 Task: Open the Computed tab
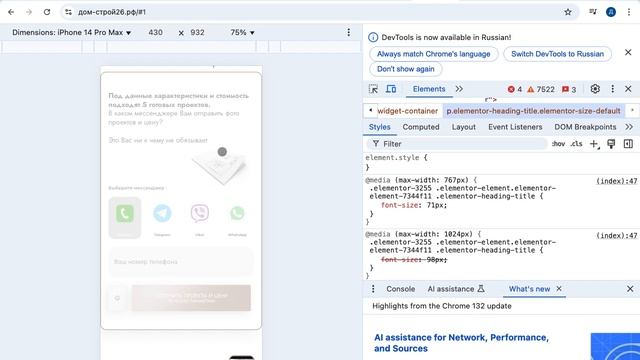coord(421,127)
